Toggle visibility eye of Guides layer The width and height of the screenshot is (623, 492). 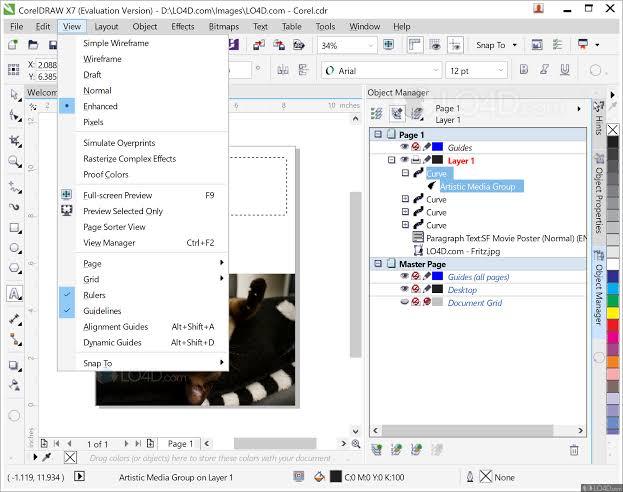(x=404, y=147)
